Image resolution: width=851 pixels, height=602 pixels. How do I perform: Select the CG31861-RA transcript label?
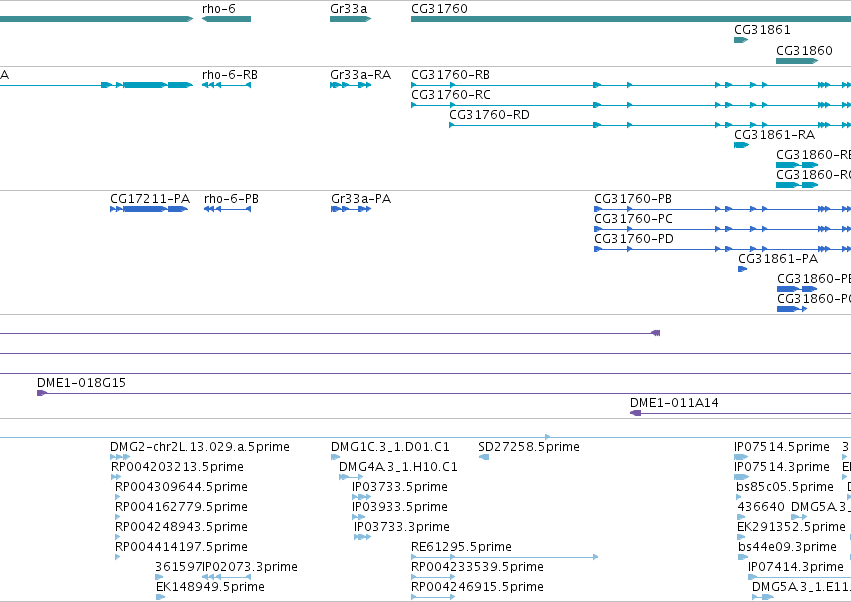pos(774,135)
